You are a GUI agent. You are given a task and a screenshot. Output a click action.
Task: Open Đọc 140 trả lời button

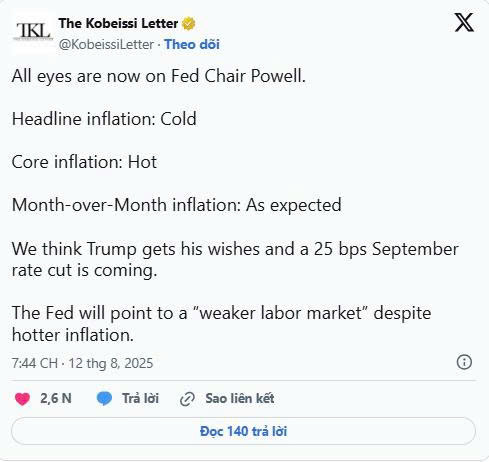point(243,431)
